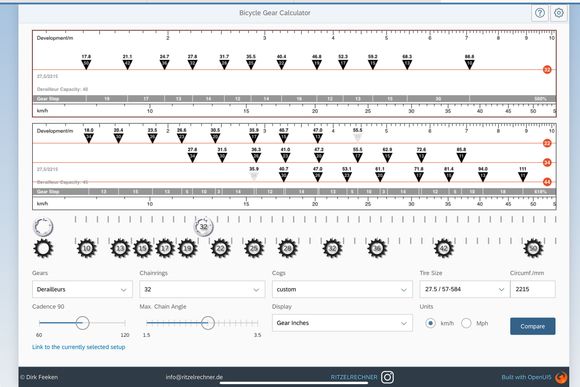Open link to the currently selected setup
This screenshot has height=387, width=580.
[x=78, y=347]
